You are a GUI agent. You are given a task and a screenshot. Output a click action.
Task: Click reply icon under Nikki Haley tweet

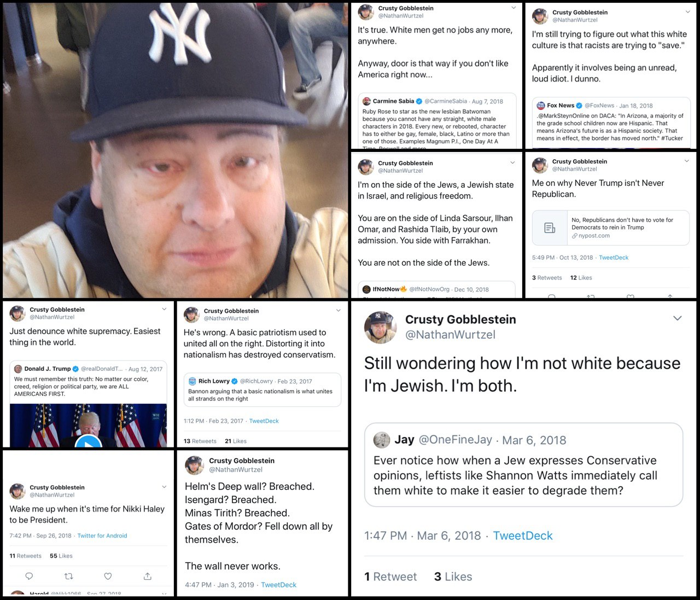point(30,576)
